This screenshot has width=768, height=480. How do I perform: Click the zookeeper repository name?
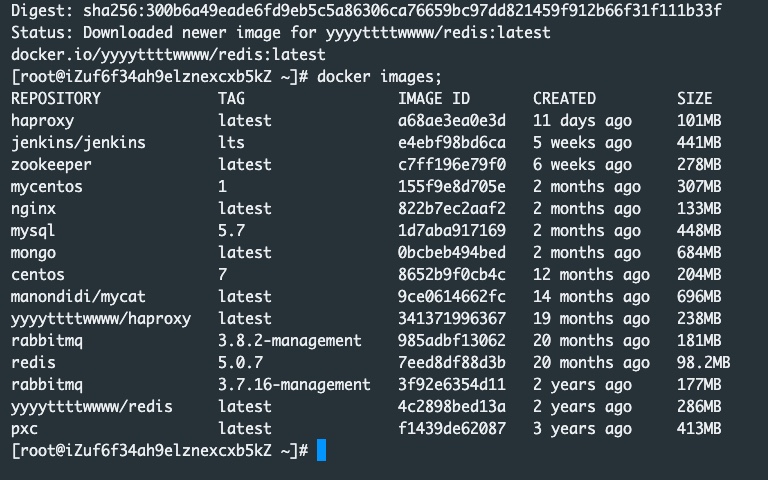[x=51, y=164]
